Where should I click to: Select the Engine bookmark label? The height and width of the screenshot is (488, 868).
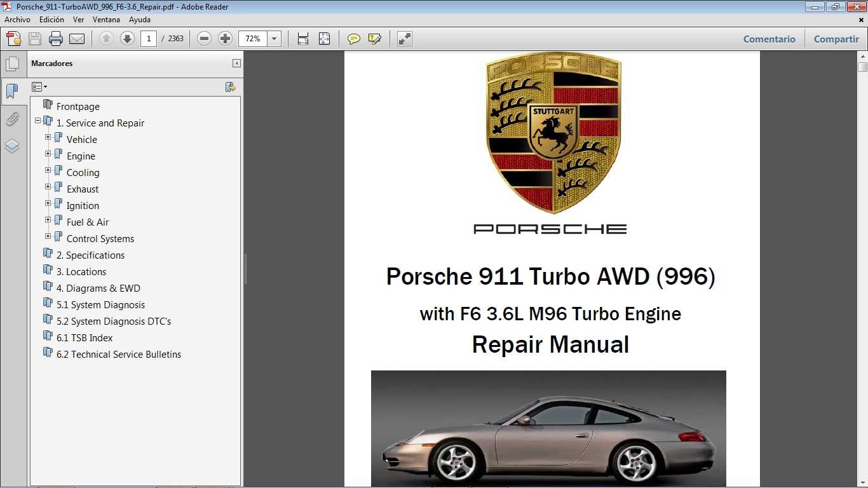81,156
